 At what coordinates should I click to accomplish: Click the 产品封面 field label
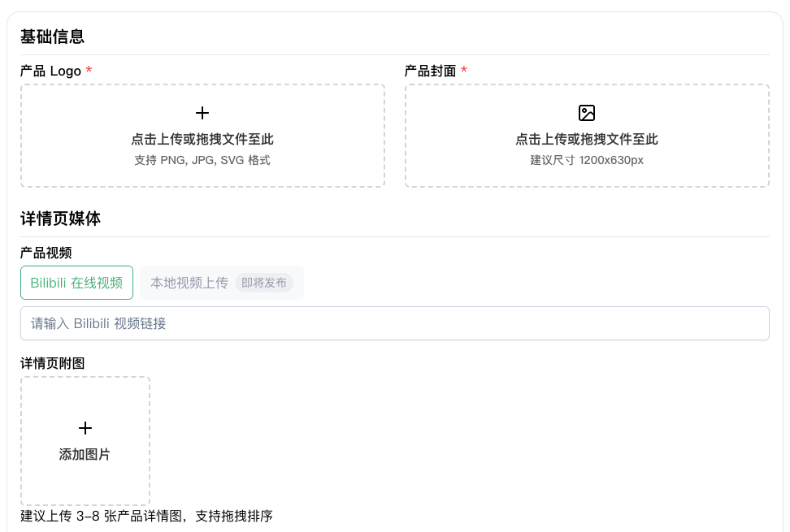click(430, 71)
